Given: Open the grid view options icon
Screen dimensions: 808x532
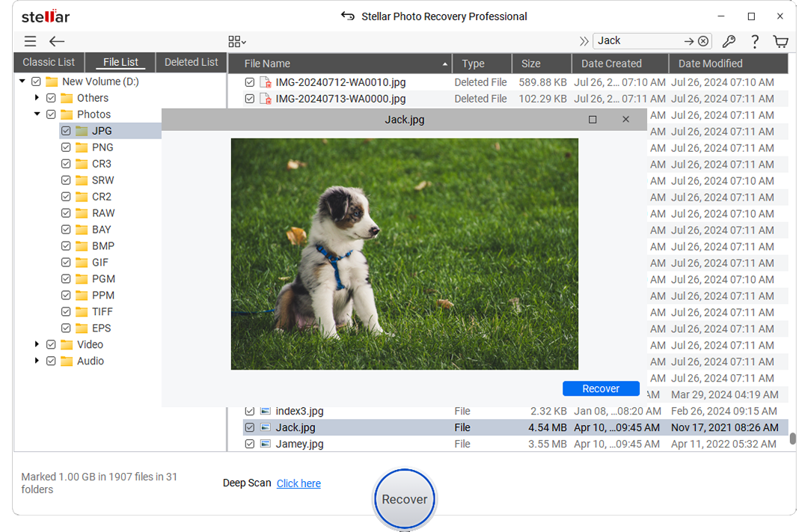Looking at the screenshot, I should [236, 42].
